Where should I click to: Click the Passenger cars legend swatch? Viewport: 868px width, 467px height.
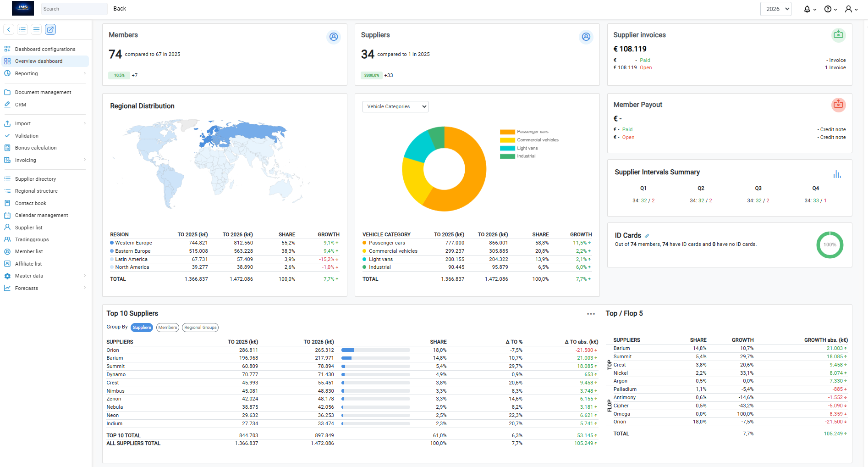507,132
